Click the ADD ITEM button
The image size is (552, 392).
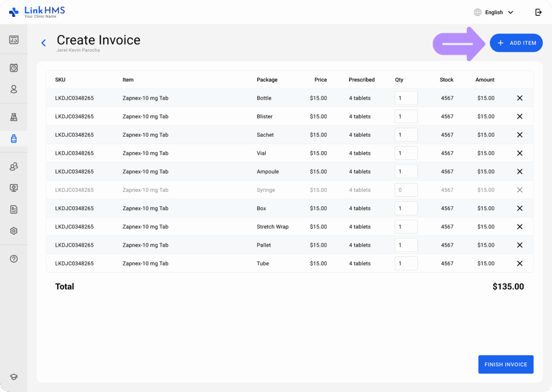(516, 43)
